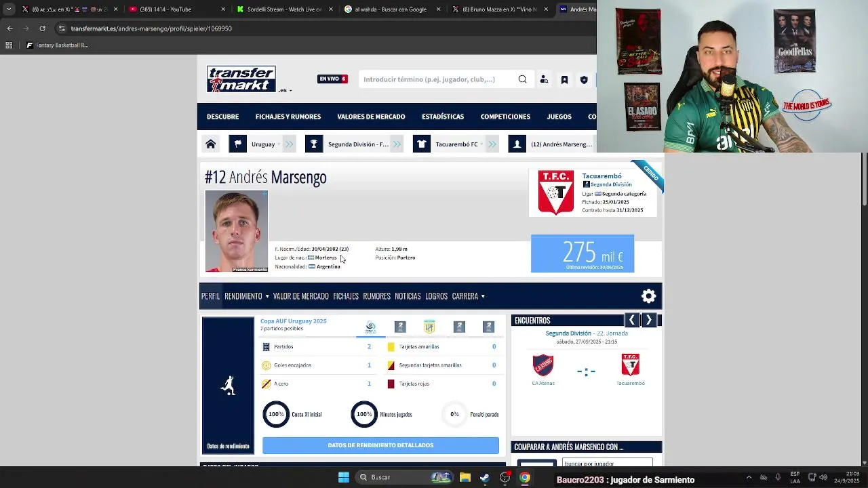Open the Fichajes y Rumores menu
The width and height of the screenshot is (868, 488).
pyautogui.click(x=288, y=117)
